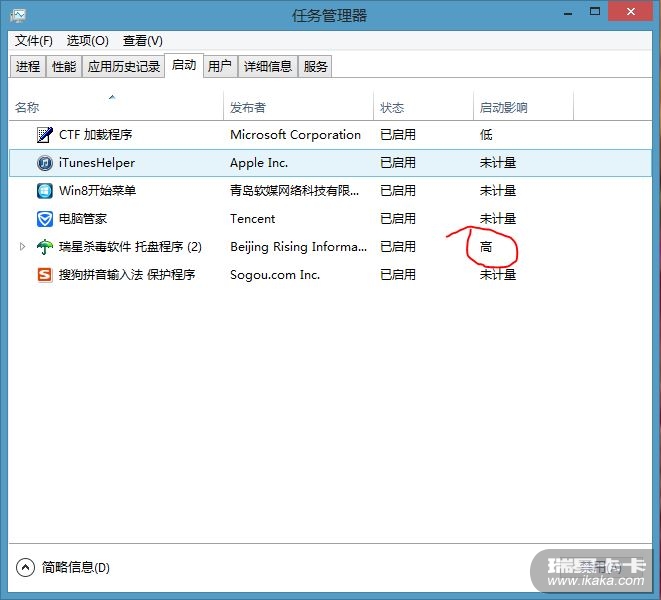Image resolution: width=661 pixels, height=600 pixels.
Task: Switch to the 详细信息 tab
Action: (268, 66)
